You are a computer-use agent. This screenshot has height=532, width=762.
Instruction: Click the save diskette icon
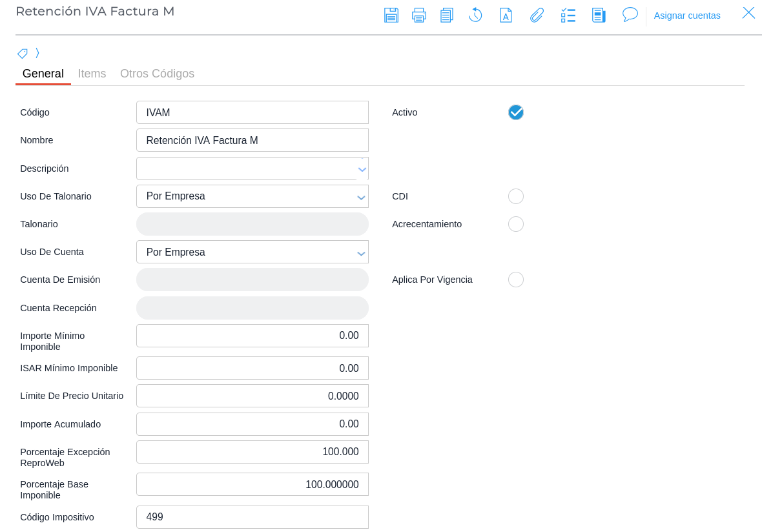(x=391, y=15)
